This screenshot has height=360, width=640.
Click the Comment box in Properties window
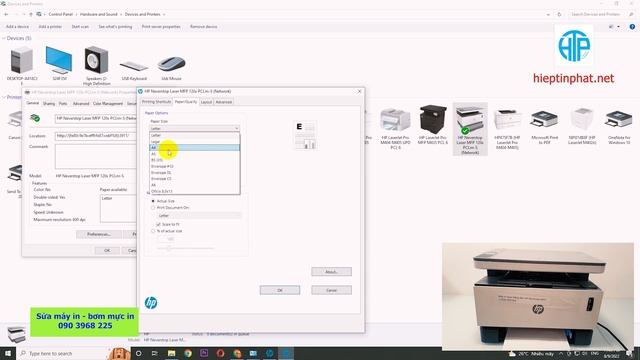tap(96, 156)
